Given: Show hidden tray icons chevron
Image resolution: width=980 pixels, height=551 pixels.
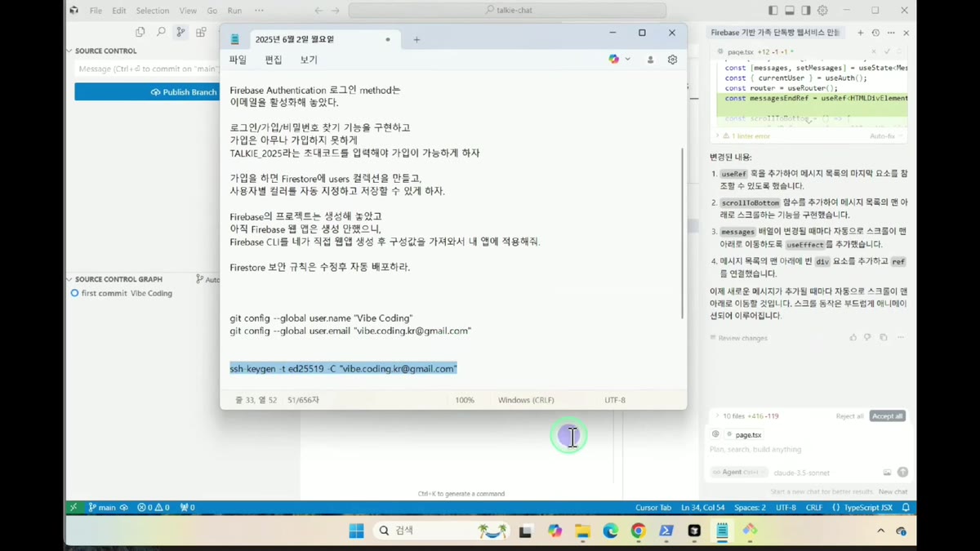Looking at the screenshot, I should pos(880,531).
